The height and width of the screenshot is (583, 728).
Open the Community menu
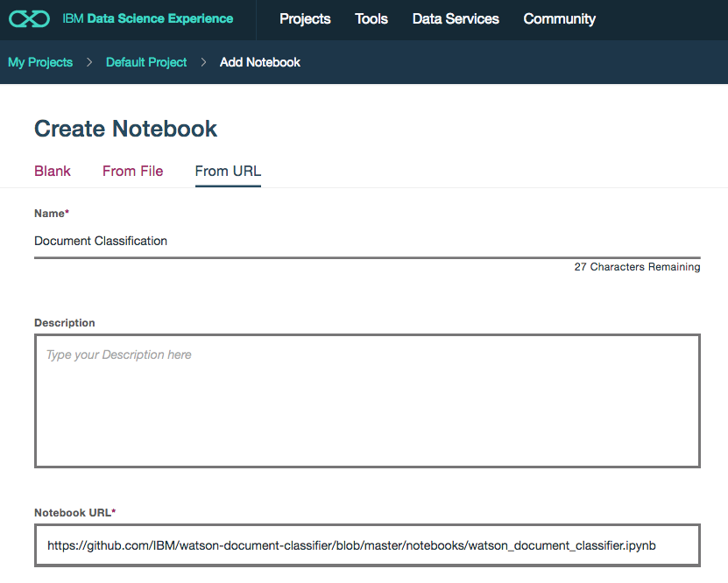pos(560,19)
